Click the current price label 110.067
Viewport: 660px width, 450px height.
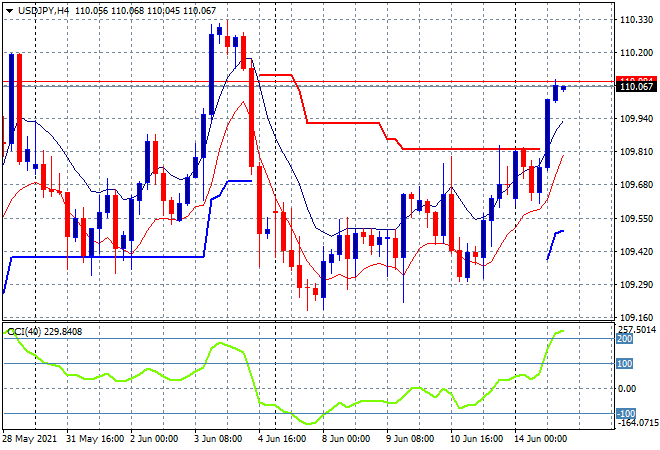[636, 87]
